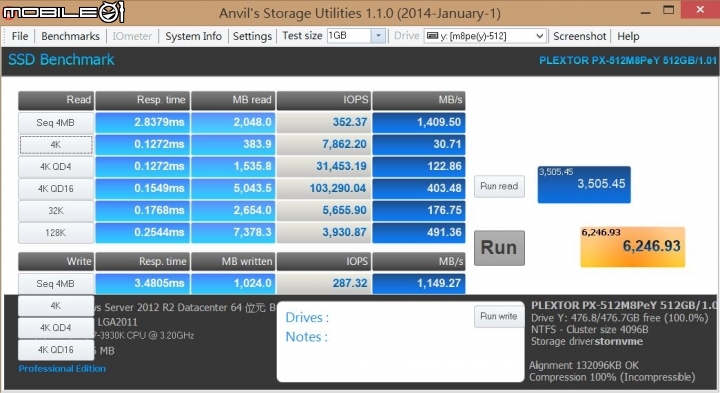The image size is (720, 393).
Task: Expand the Test size 1GB dropdown arrow
Action: pyautogui.click(x=378, y=36)
